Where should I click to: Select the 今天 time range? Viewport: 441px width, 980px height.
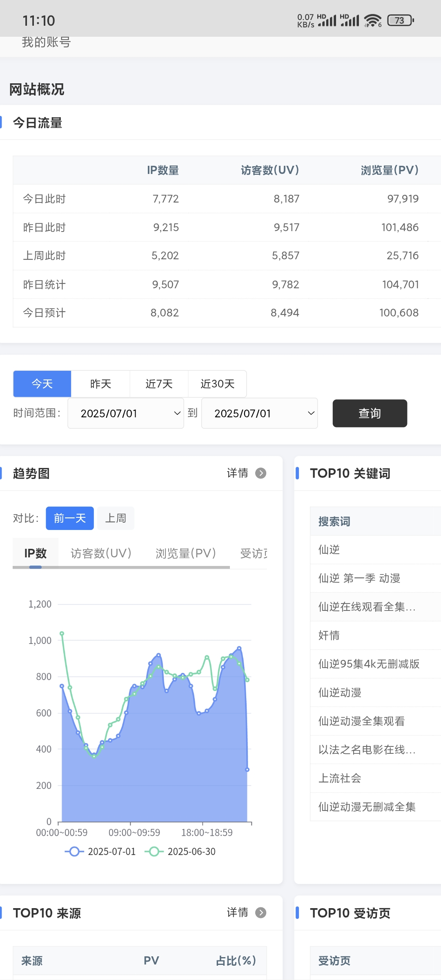[x=42, y=384]
